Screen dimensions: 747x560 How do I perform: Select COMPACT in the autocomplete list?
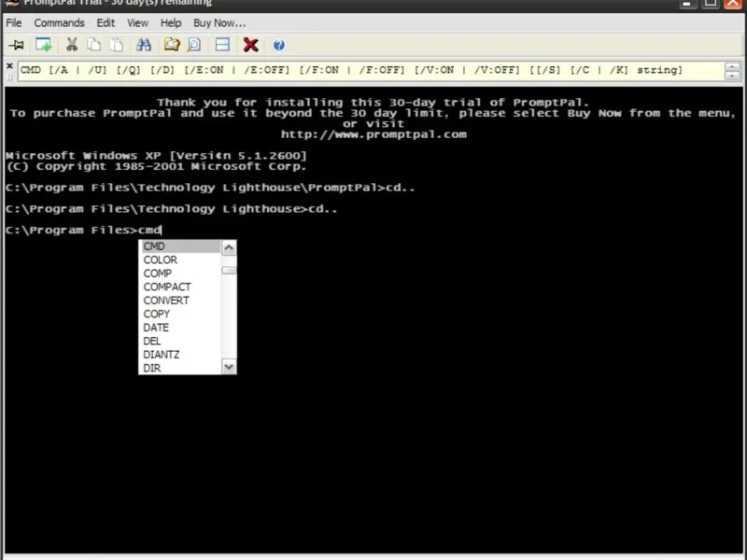pyautogui.click(x=180, y=287)
